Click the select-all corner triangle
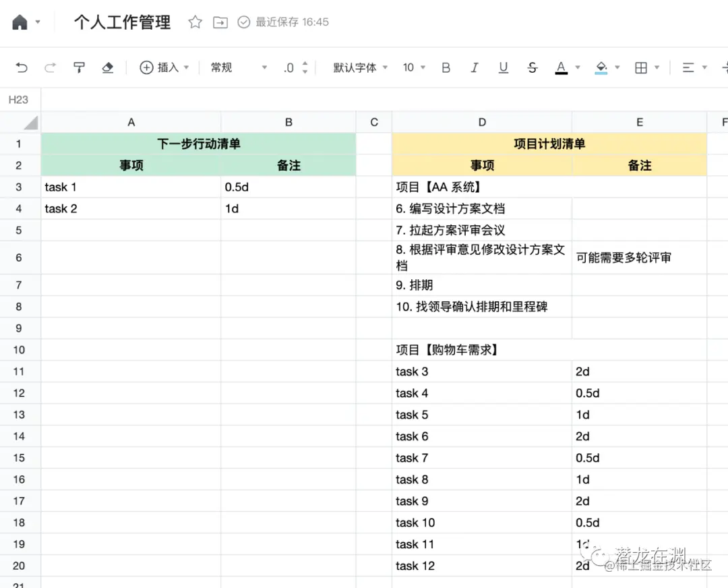Image resolution: width=728 pixels, height=588 pixels. click(30, 123)
